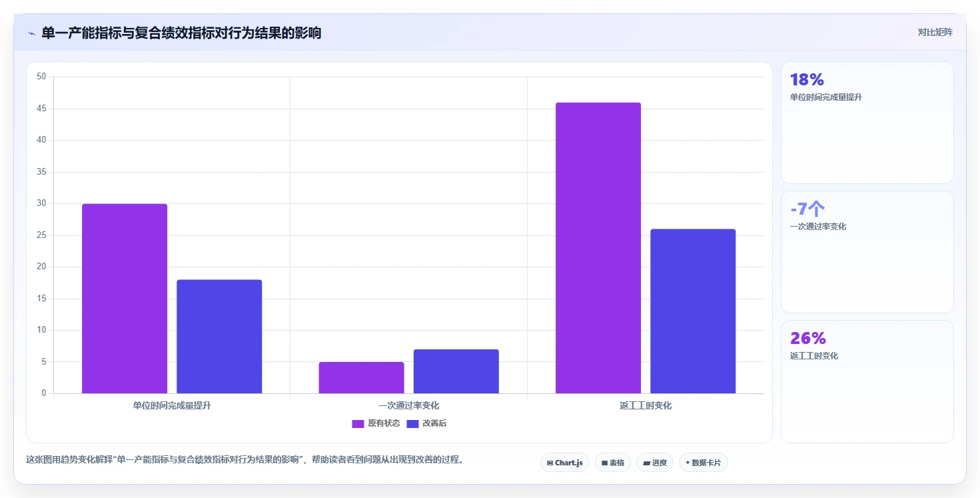
Task: Open the -7个 一次通过率变化 card
Action: [x=867, y=252]
